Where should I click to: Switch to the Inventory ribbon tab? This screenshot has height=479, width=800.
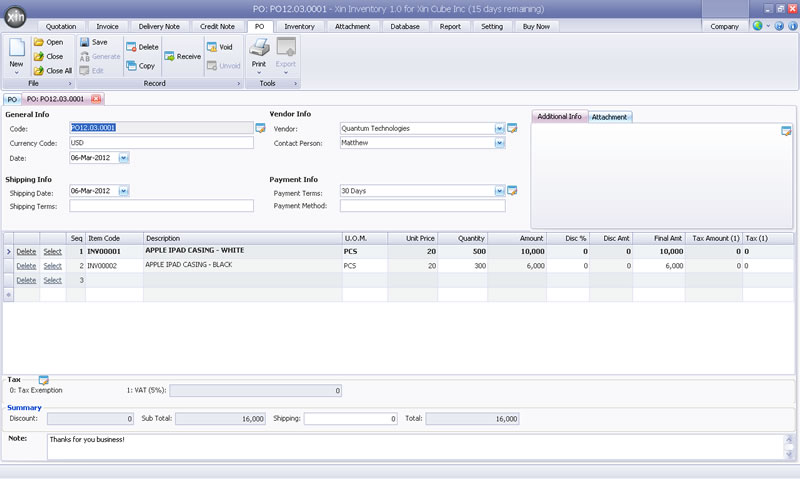click(x=299, y=27)
